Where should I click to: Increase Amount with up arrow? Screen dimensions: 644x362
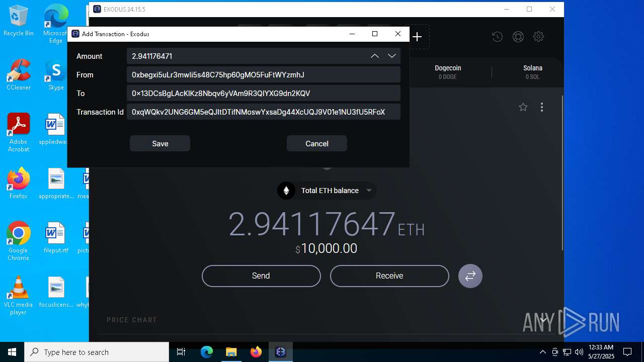coord(375,56)
